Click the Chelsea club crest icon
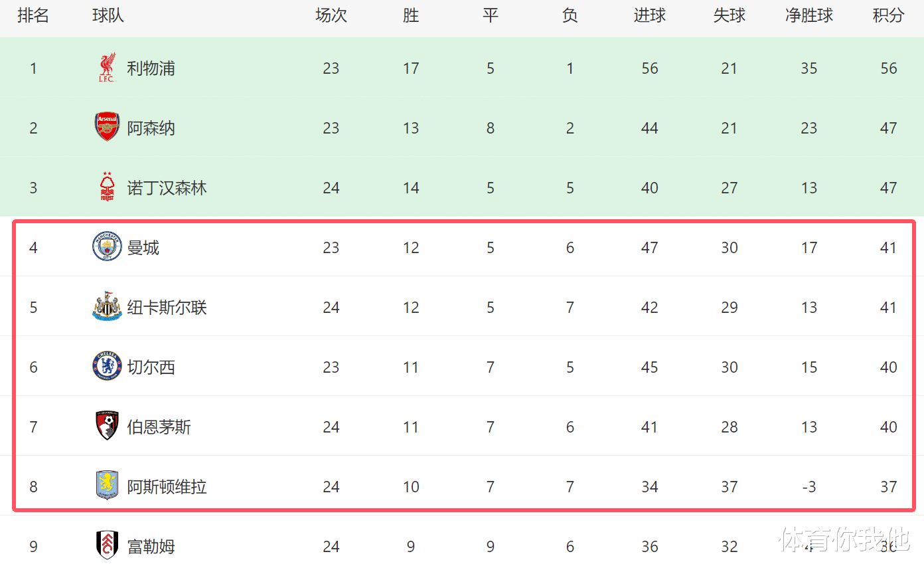Viewport: 924px width, 570px height. click(x=106, y=367)
